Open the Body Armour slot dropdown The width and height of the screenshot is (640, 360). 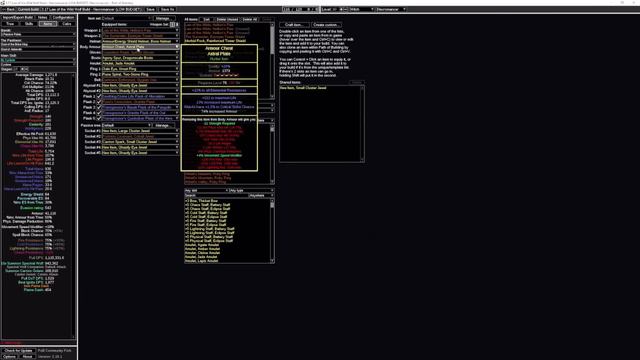pyautogui.click(x=140, y=47)
